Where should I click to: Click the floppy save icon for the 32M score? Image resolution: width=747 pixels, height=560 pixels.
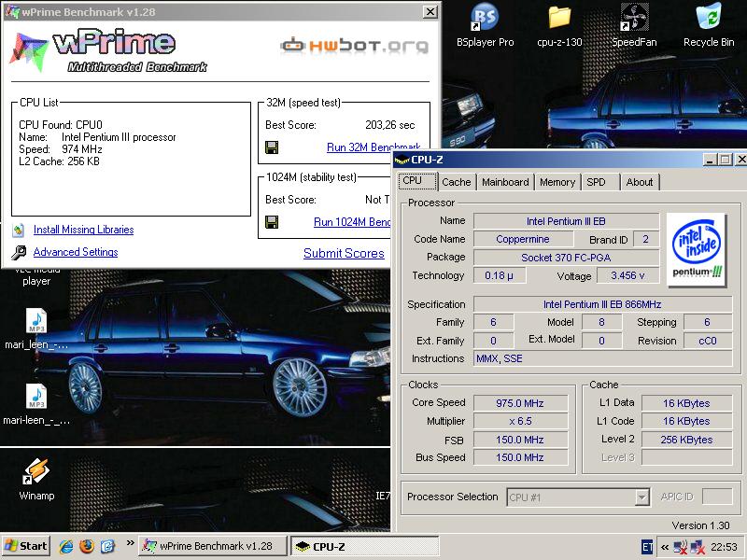click(x=272, y=147)
